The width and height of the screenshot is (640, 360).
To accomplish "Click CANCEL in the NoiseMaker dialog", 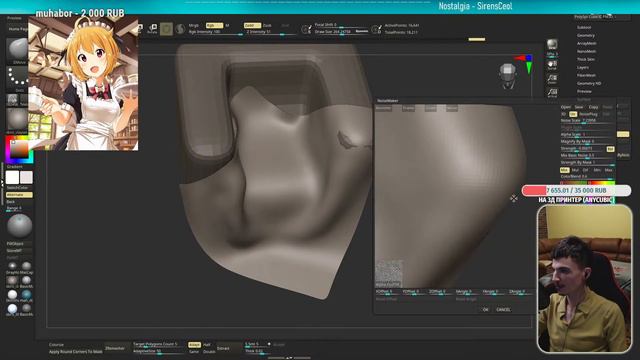I will pos(503,310).
